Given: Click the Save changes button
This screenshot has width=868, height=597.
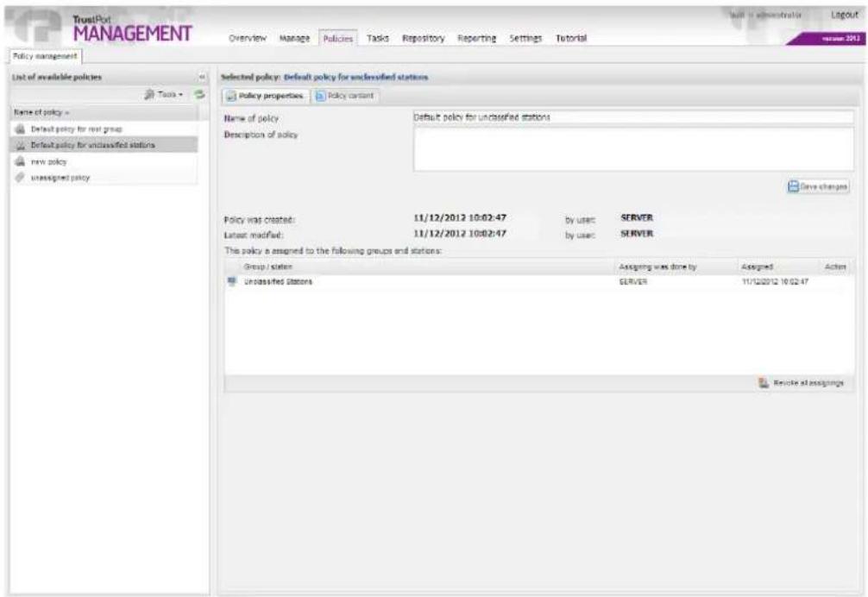Looking at the screenshot, I should (818, 186).
